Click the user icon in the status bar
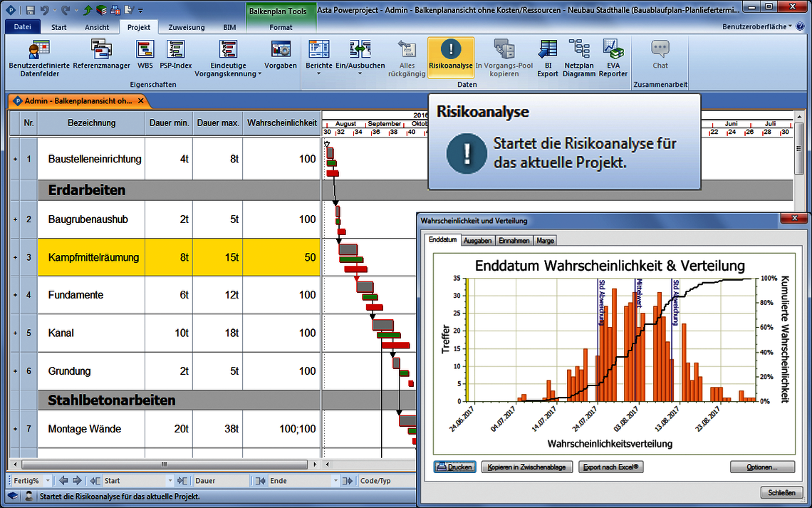Image resolution: width=812 pixels, height=508 pixels. pyautogui.click(x=29, y=496)
